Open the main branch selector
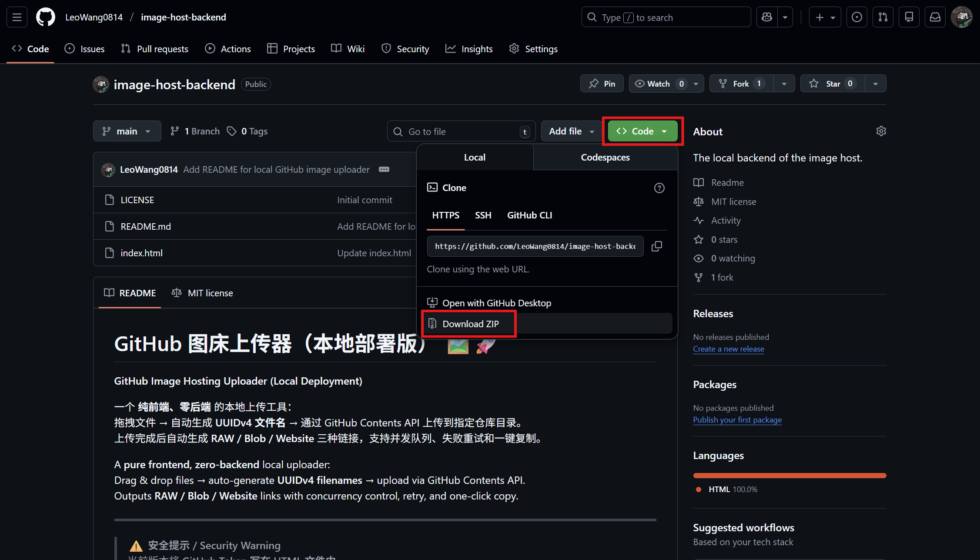 click(x=127, y=131)
